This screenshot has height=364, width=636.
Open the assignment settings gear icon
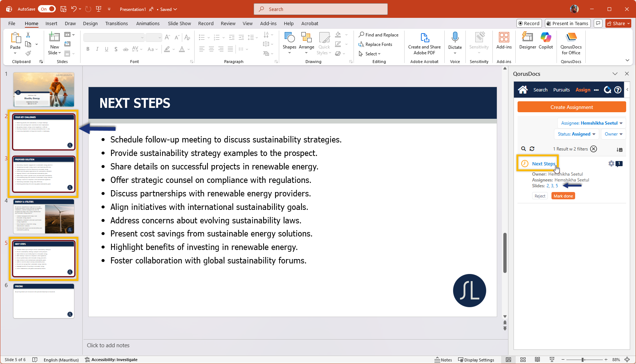(611, 164)
